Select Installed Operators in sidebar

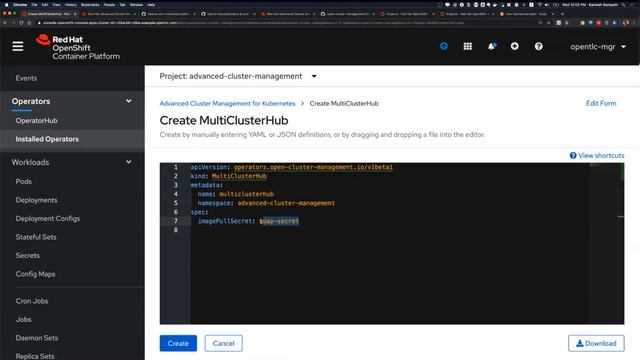coord(47,139)
